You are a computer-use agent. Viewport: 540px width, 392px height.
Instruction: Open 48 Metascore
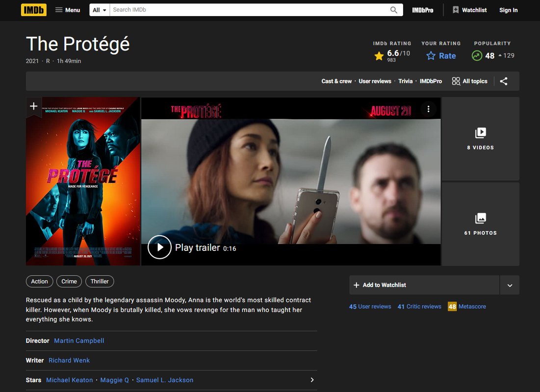[x=466, y=306]
